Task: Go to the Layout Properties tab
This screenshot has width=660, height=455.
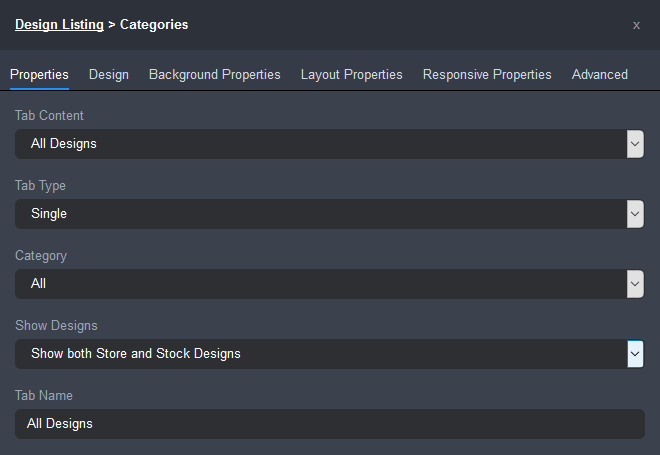Action: [x=351, y=75]
